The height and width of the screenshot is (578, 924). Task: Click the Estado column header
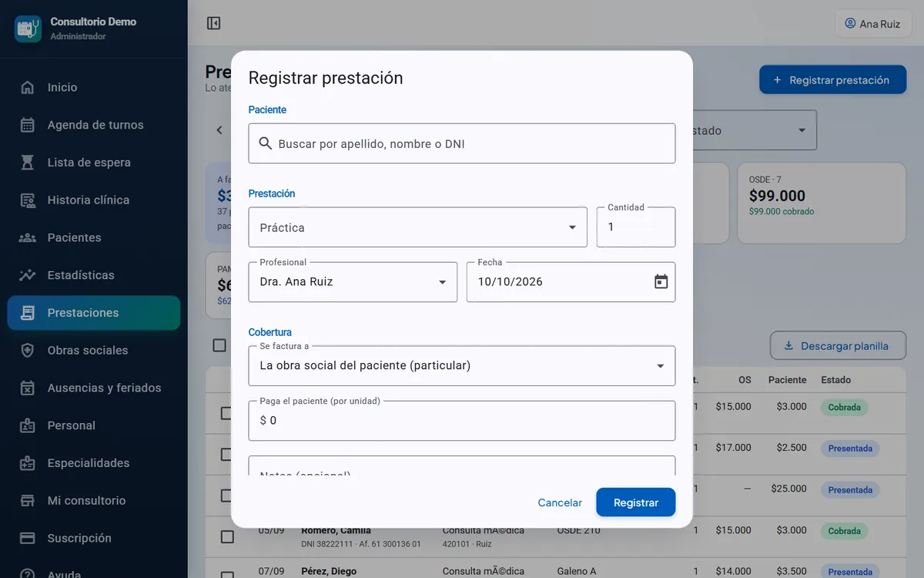[x=835, y=380]
